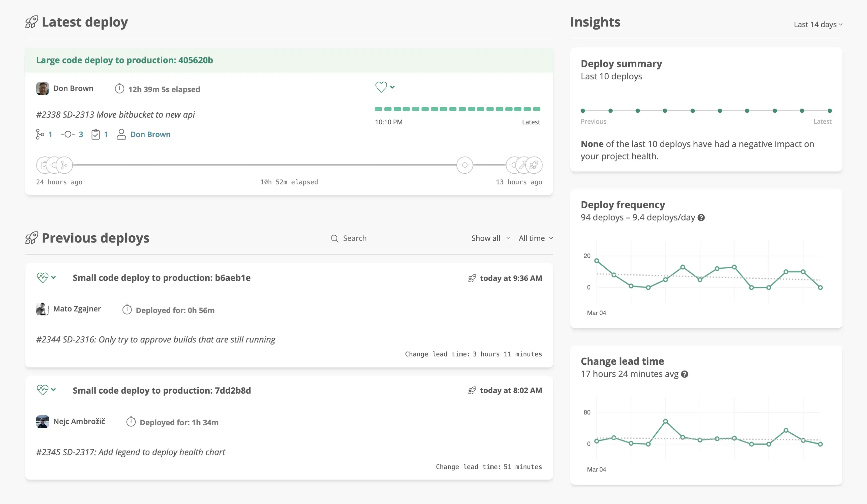Screen dimensions: 867x504
Task: Click the help icon next to 9.4 deploys/day
Action: pyautogui.click(x=701, y=218)
